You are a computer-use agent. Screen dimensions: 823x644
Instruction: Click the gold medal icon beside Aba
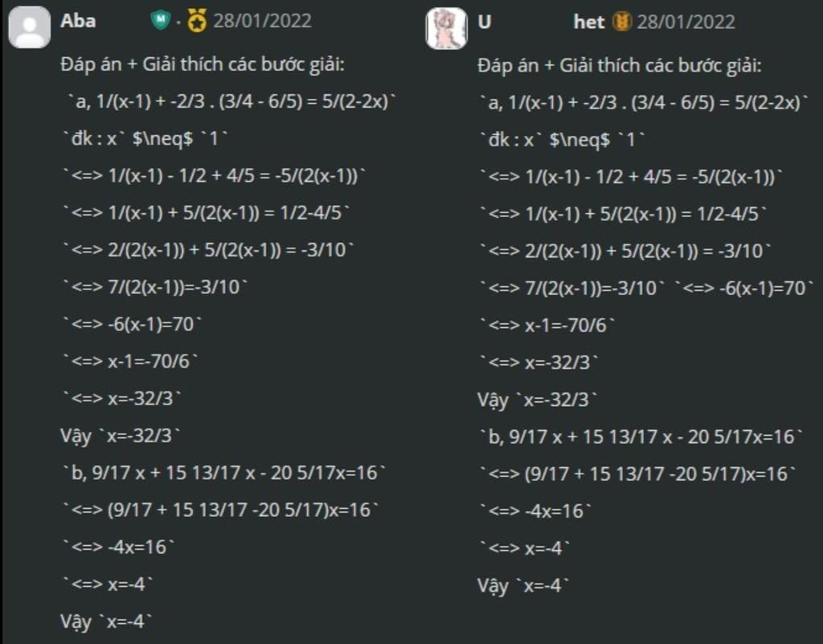tap(197, 22)
